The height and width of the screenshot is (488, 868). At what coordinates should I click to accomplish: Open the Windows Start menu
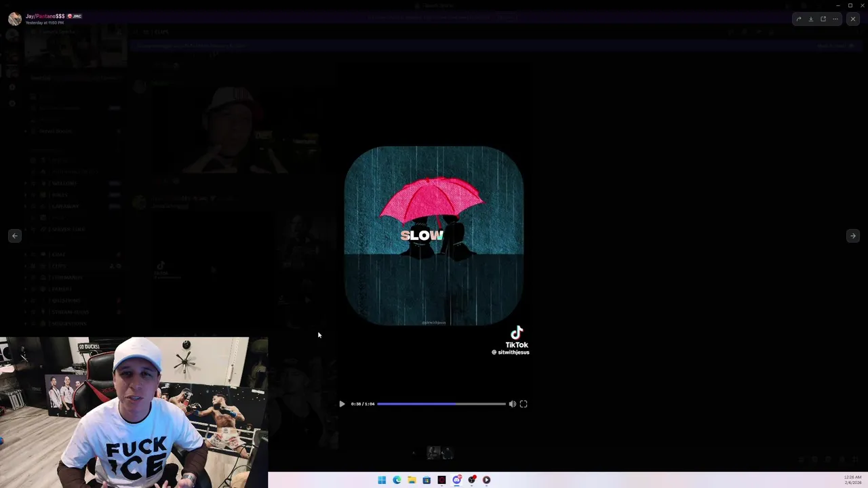tap(382, 480)
